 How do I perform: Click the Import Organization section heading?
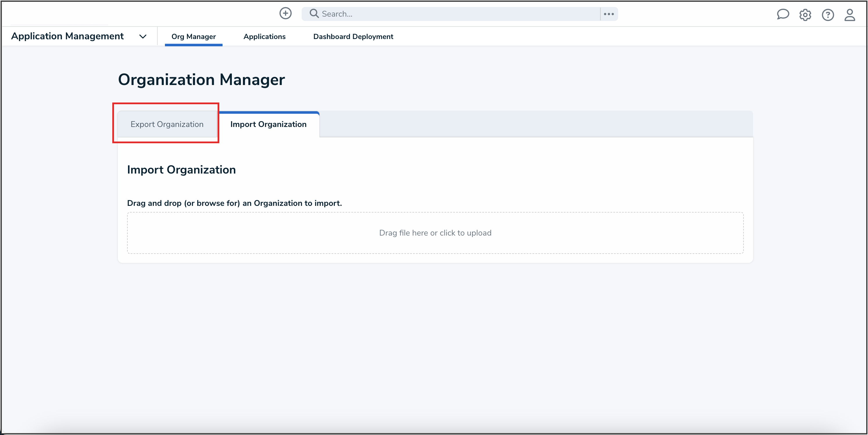click(181, 170)
